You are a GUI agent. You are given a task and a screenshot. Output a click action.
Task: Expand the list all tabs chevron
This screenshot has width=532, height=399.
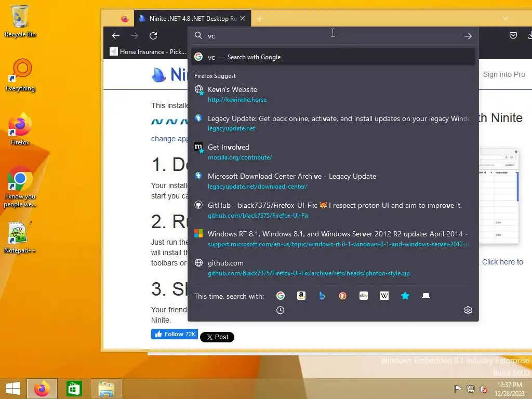point(505,18)
